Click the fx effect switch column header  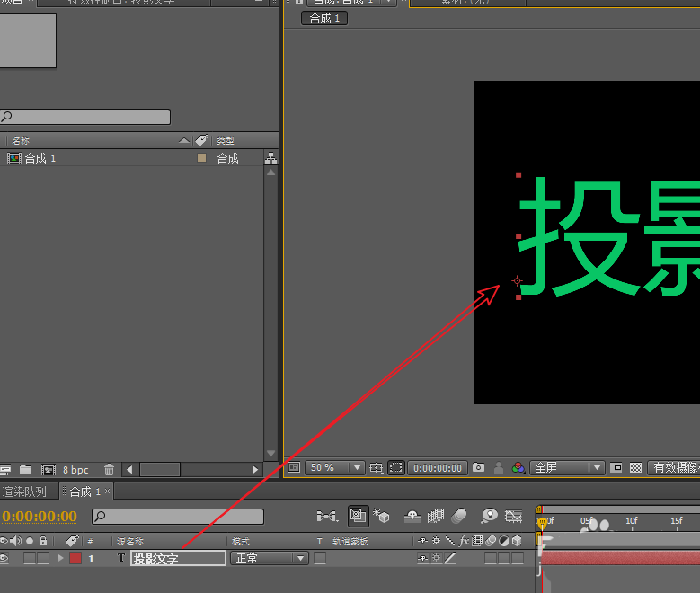click(464, 541)
